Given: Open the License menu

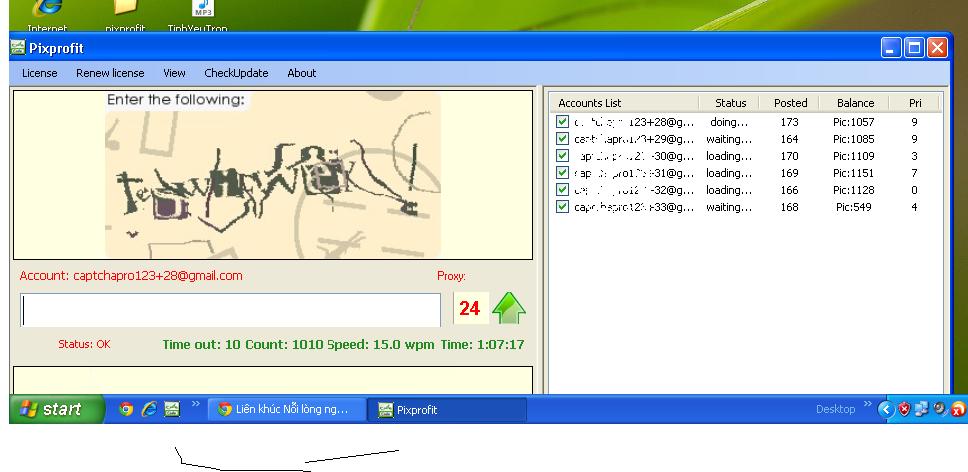Looking at the screenshot, I should 40,73.
